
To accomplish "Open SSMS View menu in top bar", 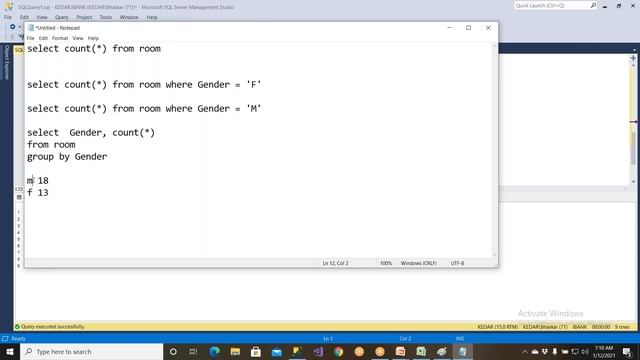I will point(42,17).
